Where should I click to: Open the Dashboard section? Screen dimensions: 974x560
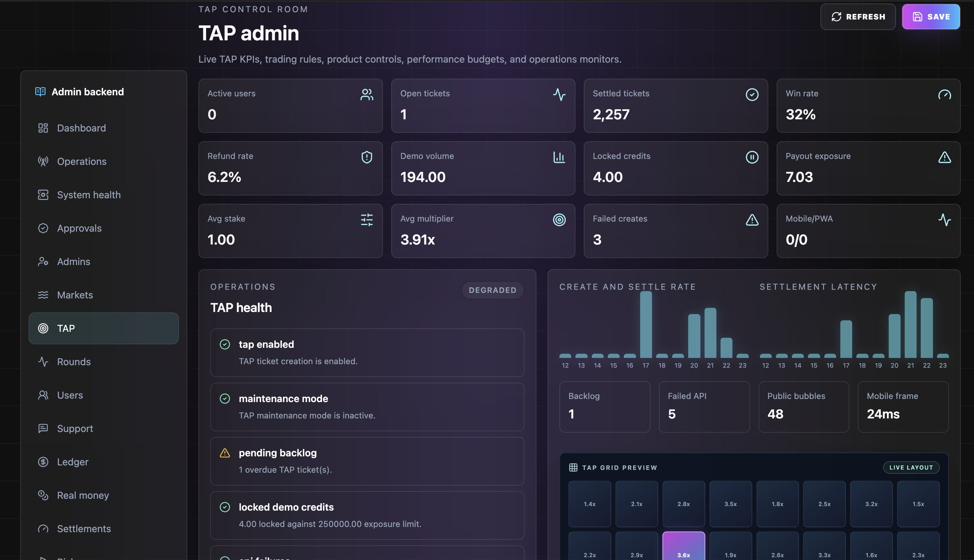pos(103,128)
